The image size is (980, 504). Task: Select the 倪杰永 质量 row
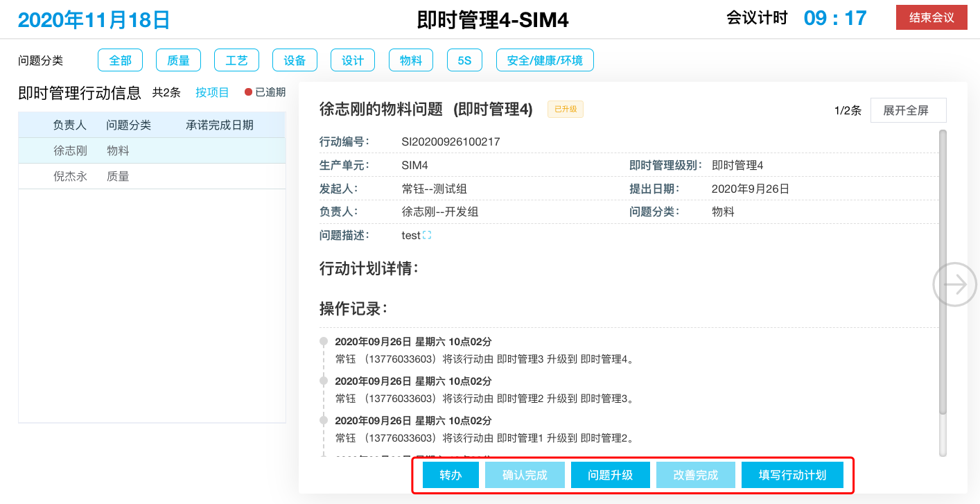click(x=151, y=176)
